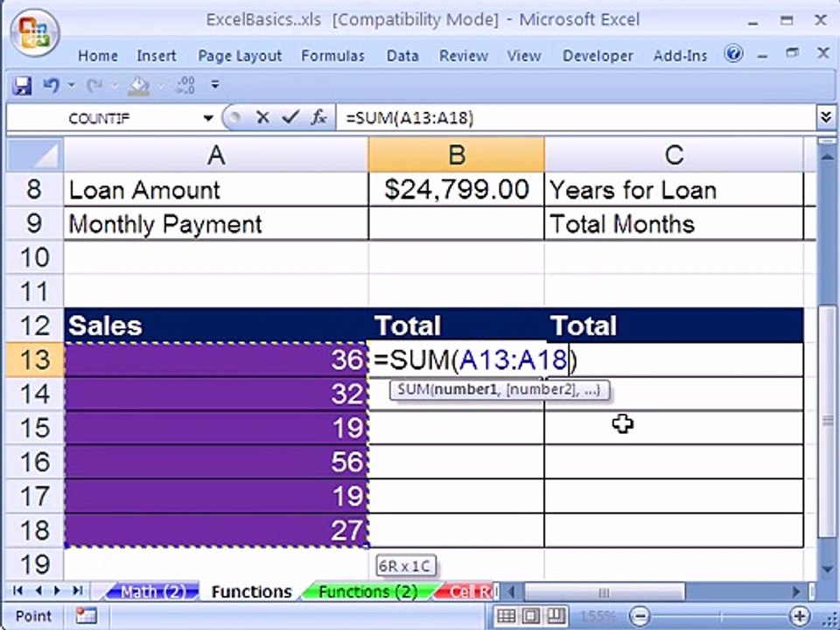Viewport: 840px width, 630px height.
Task: Click the Select All corner triangle
Action: (x=35, y=155)
